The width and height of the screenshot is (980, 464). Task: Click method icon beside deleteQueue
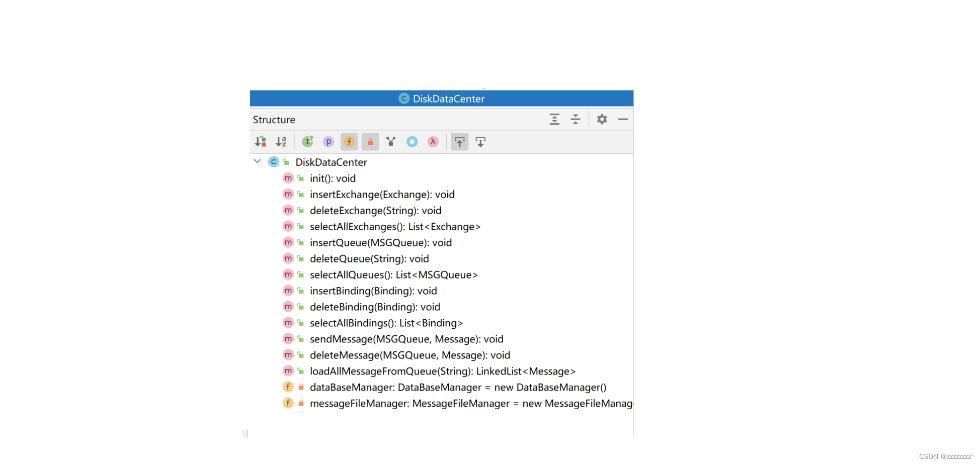(x=288, y=258)
